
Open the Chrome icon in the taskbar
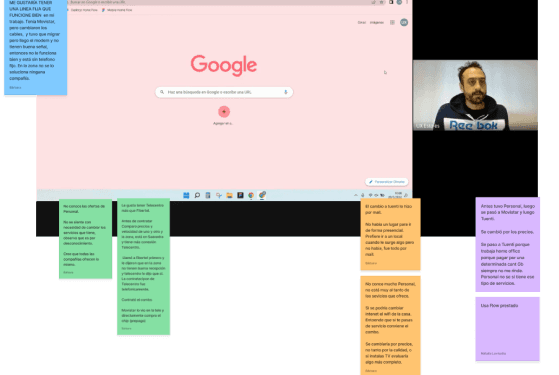[x=251, y=195]
